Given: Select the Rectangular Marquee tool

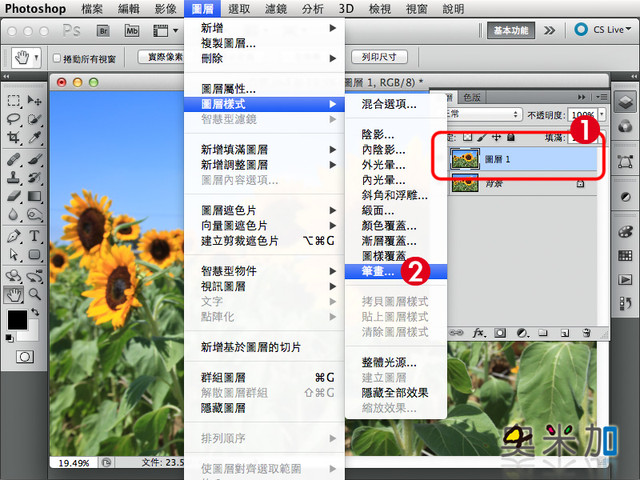Looking at the screenshot, I should (x=13, y=100).
